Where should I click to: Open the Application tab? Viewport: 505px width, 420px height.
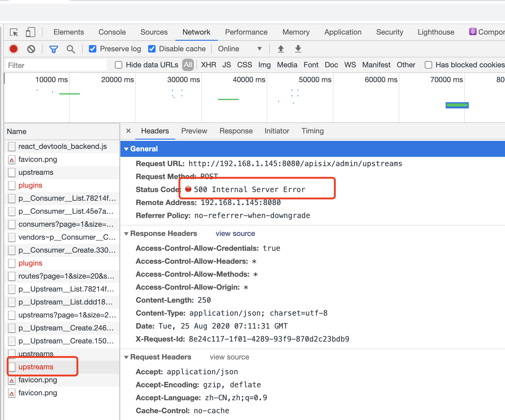coord(343,32)
